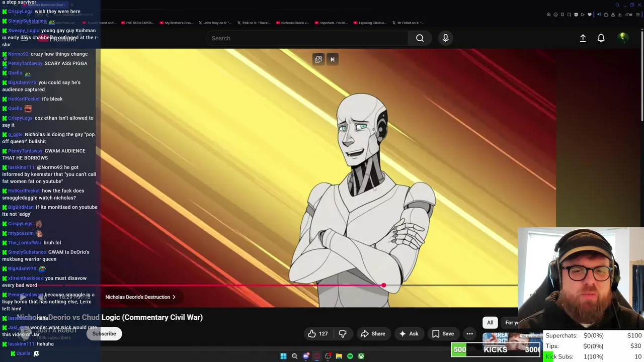Open the browser AI assistant icon
The height and width of the screenshot is (362, 644).
pos(628,15)
